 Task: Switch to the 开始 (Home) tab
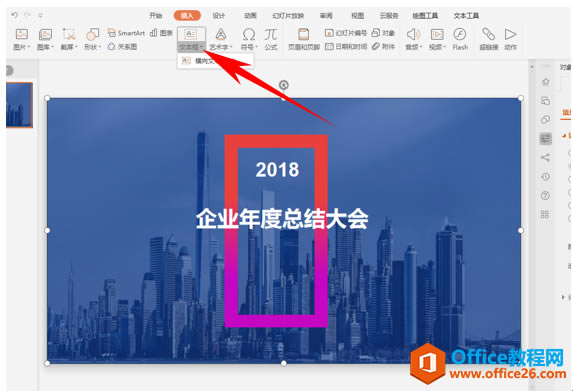[x=155, y=15]
